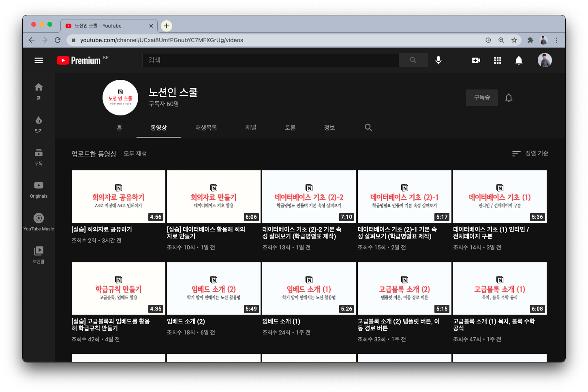Open the hamburger guide menu
588x392 pixels.
point(38,60)
